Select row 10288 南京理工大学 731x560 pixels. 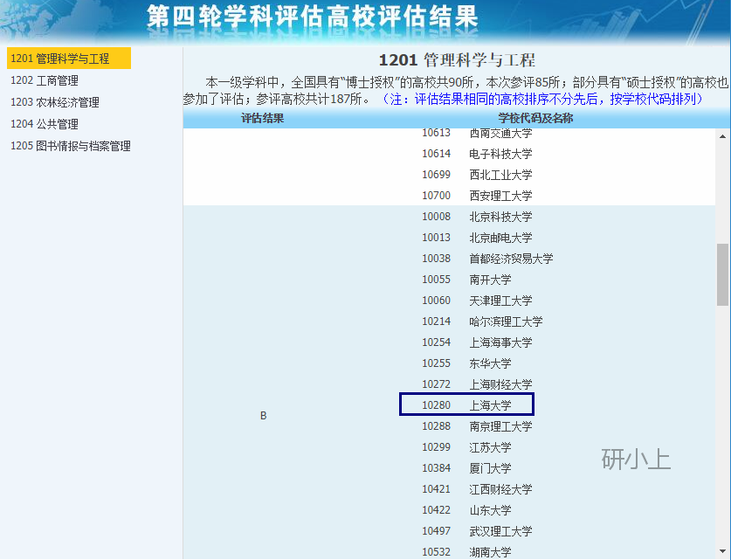click(x=477, y=426)
